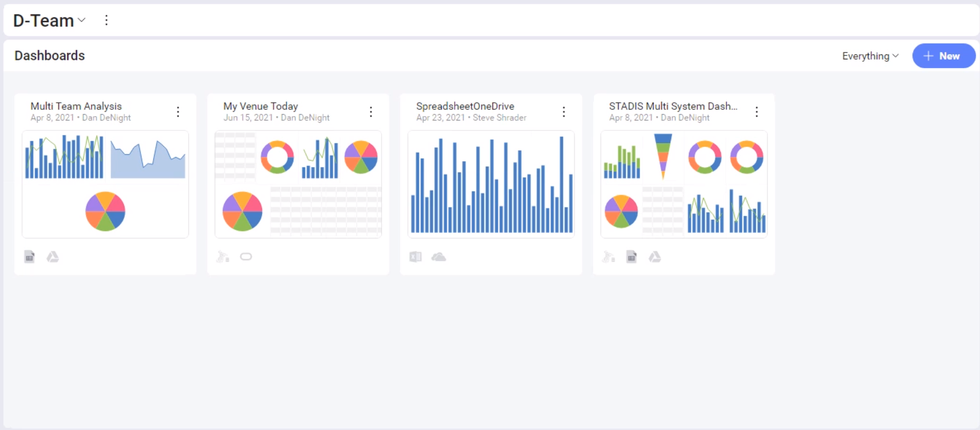Image resolution: width=980 pixels, height=430 pixels.
Task: Click the Oracle icon under My Venue Today
Action: (246, 257)
